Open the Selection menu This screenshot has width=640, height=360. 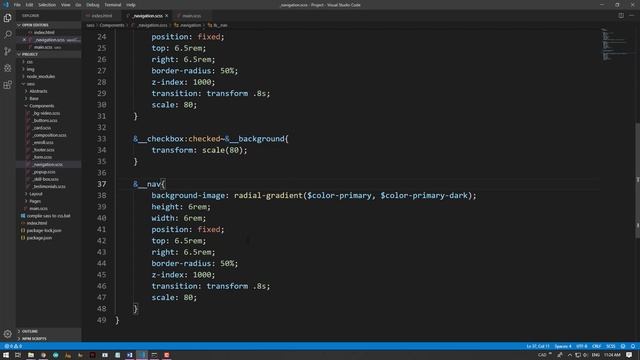coord(47,5)
